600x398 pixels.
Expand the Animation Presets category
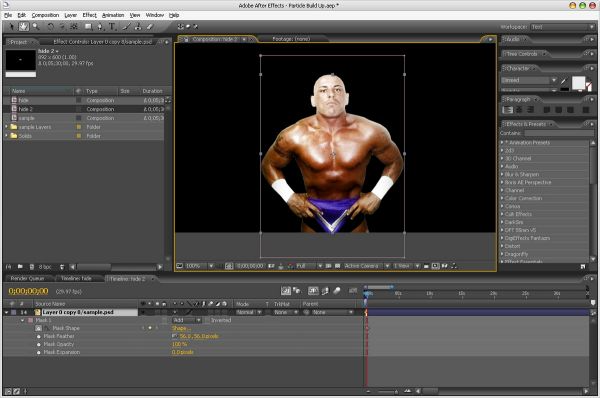tap(502, 142)
